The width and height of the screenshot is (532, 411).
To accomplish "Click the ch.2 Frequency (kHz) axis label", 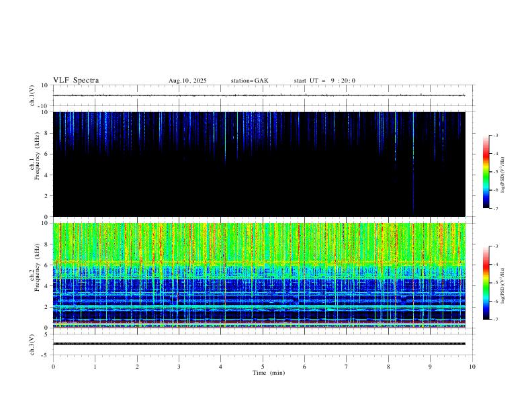I will pos(35,275).
